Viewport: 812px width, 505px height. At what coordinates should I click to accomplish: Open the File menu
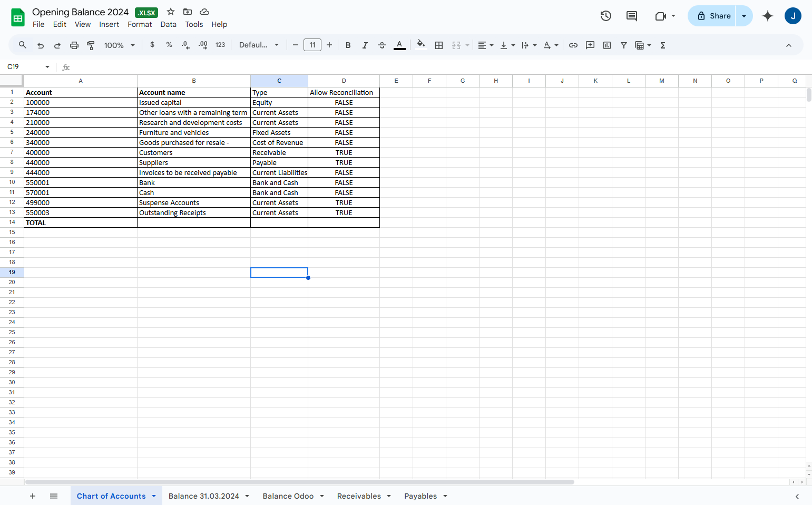tap(38, 24)
